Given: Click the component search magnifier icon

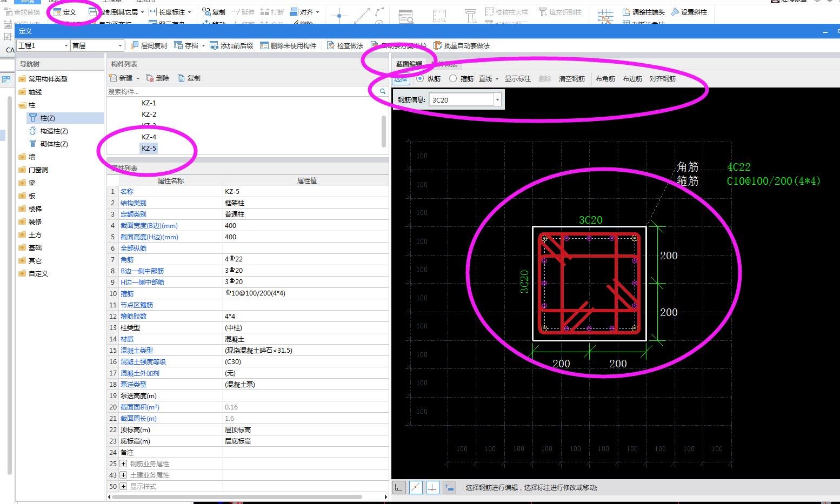Looking at the screenshot, I should pos(382,92).
